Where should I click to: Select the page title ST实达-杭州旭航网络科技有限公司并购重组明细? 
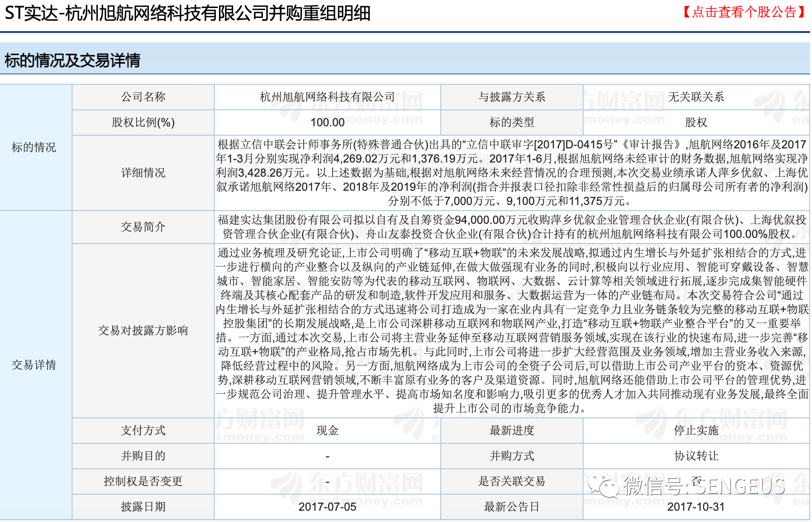[x=187, y=13]
